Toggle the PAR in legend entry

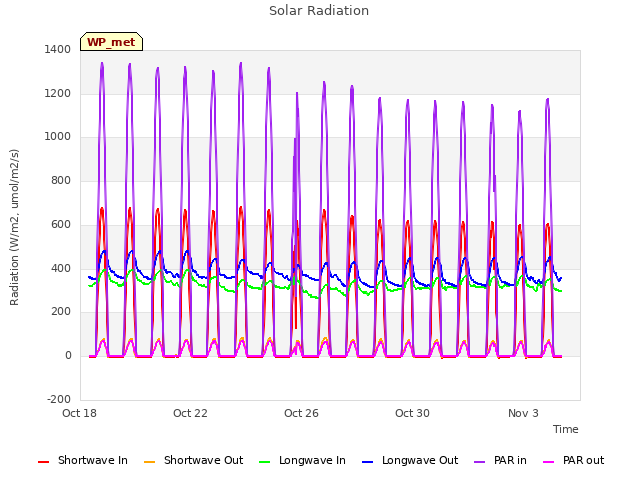click(x=500, y=460)
